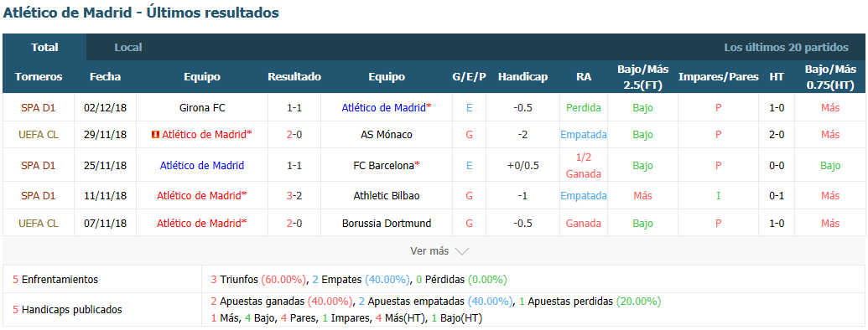Click Los últimos 20 partidos label
This screenshot has width=868, height=330.
pyautogui.click(x=786, y=48)
